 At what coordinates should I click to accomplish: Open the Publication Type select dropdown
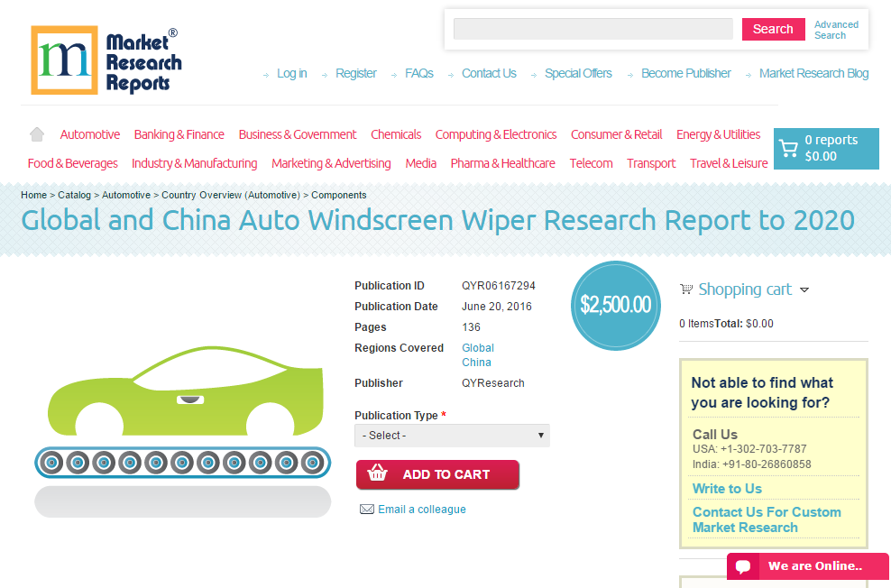452,436
